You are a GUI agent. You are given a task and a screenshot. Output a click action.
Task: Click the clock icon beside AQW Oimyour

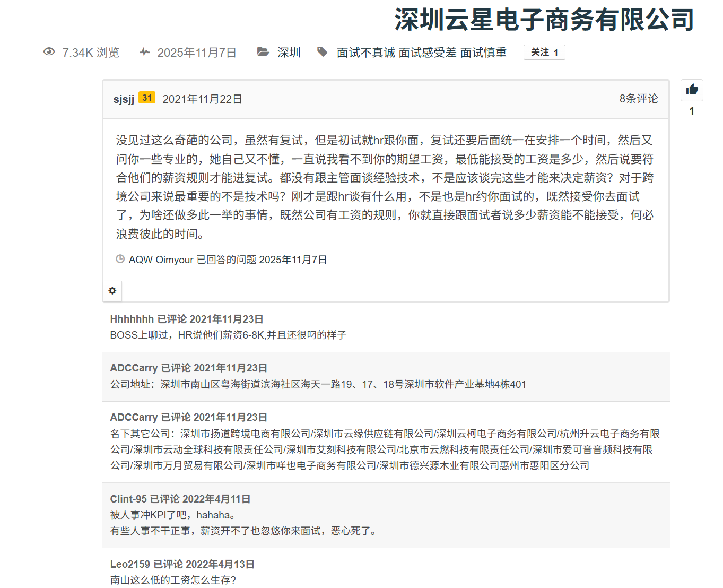click(x=120, y=260)
